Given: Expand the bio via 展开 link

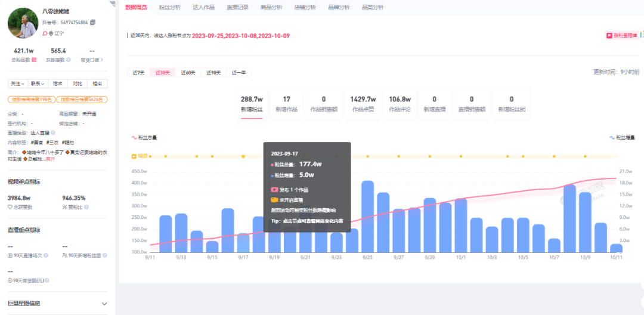Looking at the screenshot, I should [49, 159].
